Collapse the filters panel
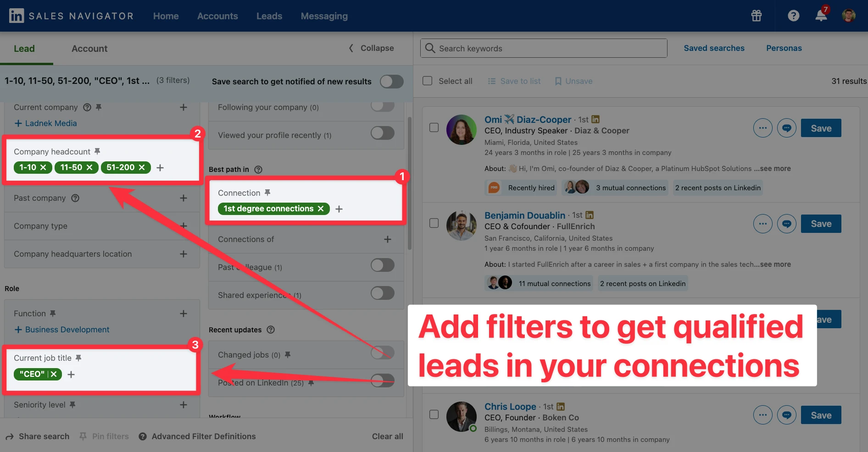The width and height of the screenshot is (868, 452). click(371, 48)
